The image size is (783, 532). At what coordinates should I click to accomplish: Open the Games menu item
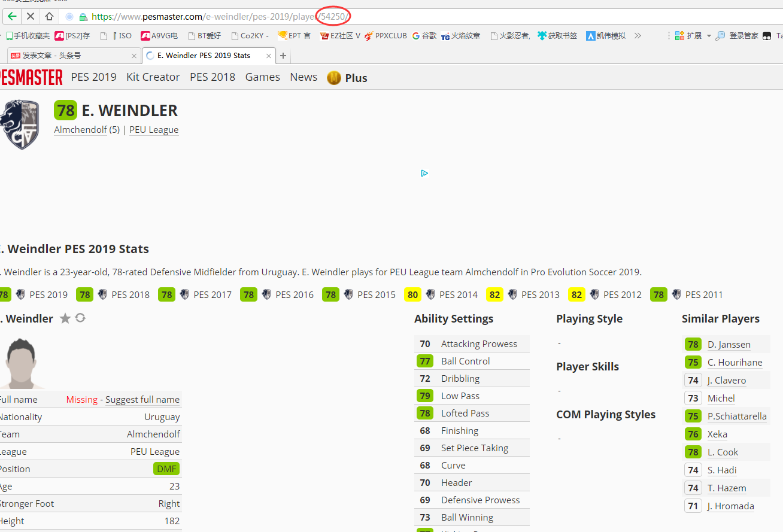[263, 77]
